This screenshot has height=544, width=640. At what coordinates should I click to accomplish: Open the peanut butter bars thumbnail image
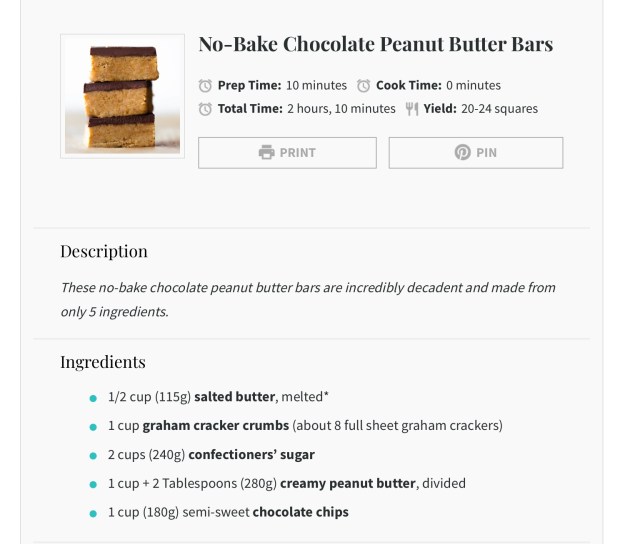point(122,96)
